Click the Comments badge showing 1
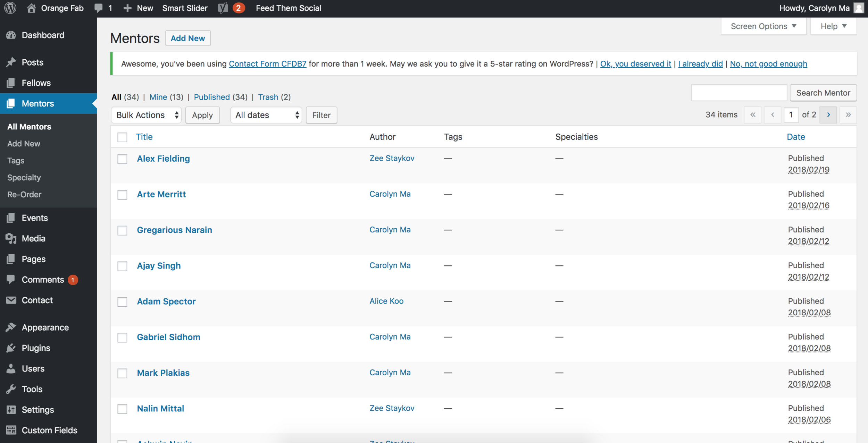The image size is (868, 443). pos(73,280)
